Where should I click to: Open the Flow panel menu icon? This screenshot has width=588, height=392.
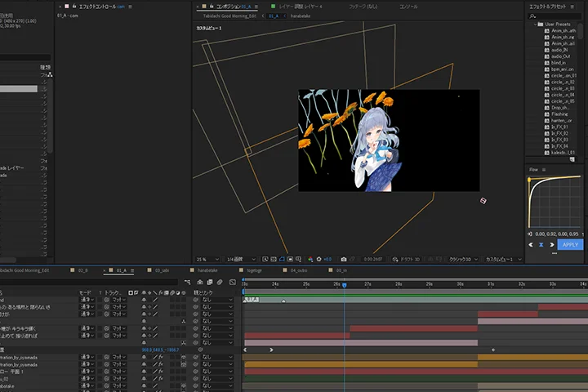click(x=544, y=170)
